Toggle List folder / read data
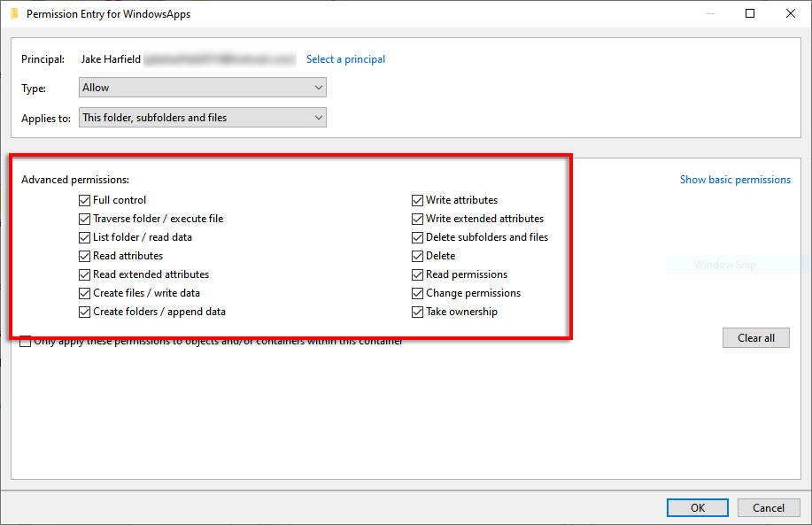Screen dimensions: 812x525 [x=85, y=237]
